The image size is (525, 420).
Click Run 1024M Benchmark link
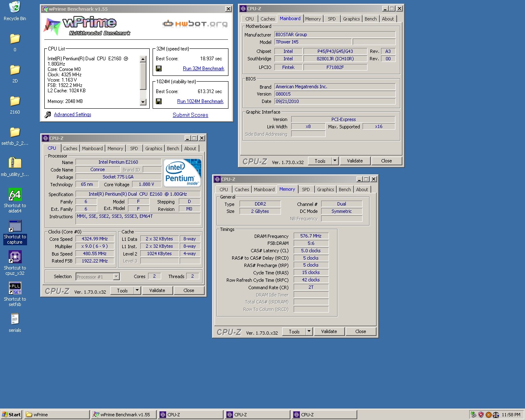[x=200, y=101]
